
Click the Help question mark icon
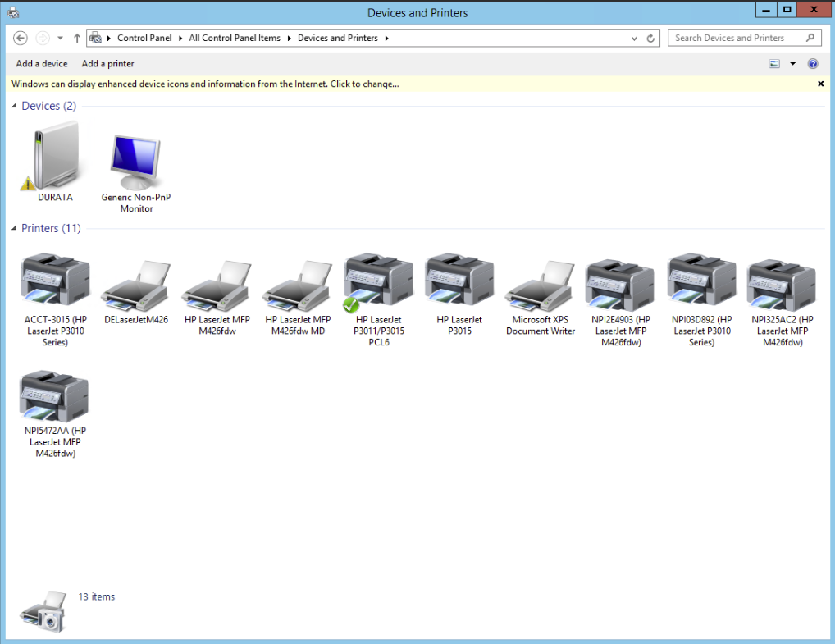tap(813, 64)
